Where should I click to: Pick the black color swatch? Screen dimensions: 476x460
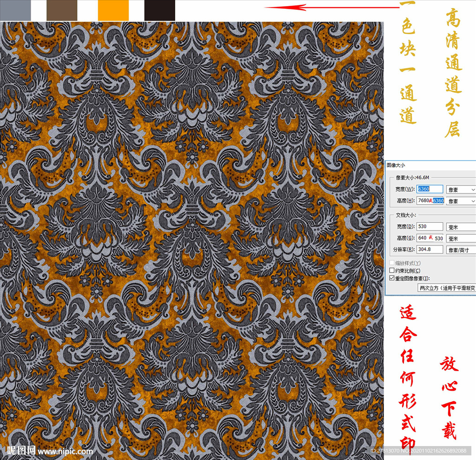160,10
